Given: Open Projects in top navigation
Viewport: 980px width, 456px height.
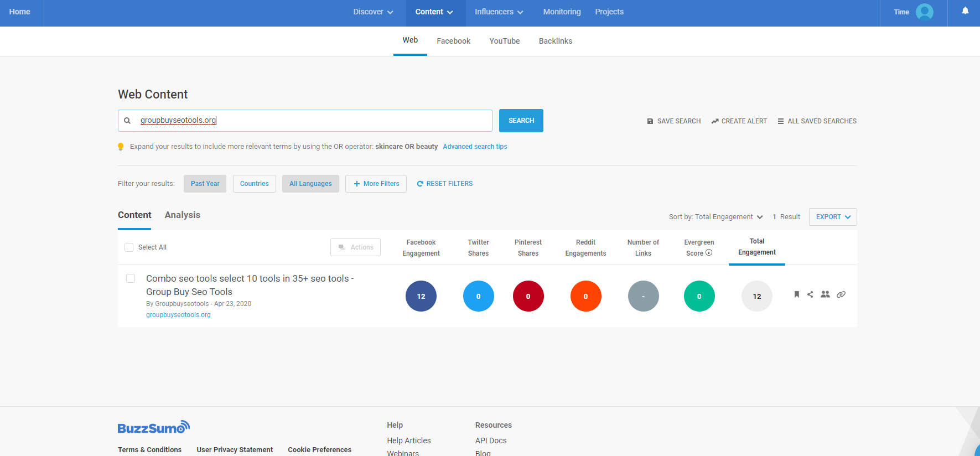Looking at the screenshot, I should click(609, 12).
